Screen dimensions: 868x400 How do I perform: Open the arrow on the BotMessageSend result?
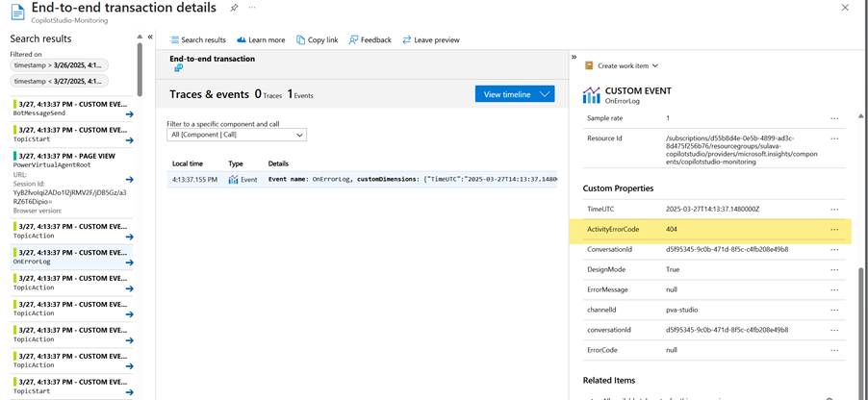[x=129, y=113]
